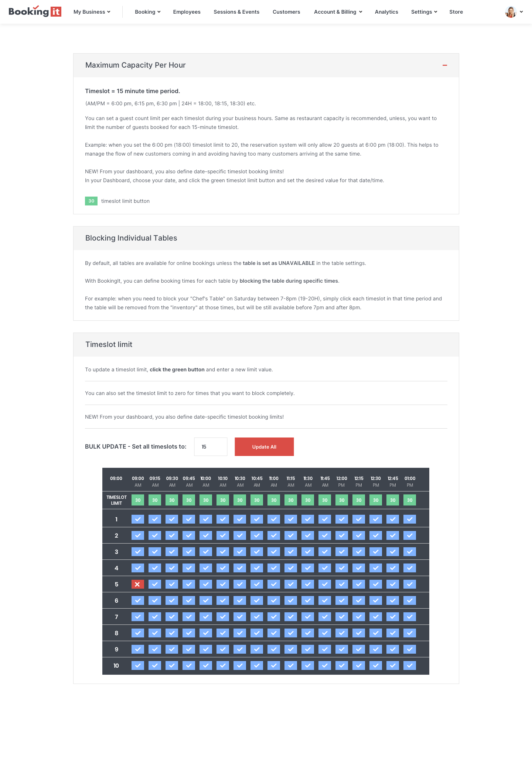Toggle table 7 availability at 11:00 AM
532x783 pixels.
(274, 617)
